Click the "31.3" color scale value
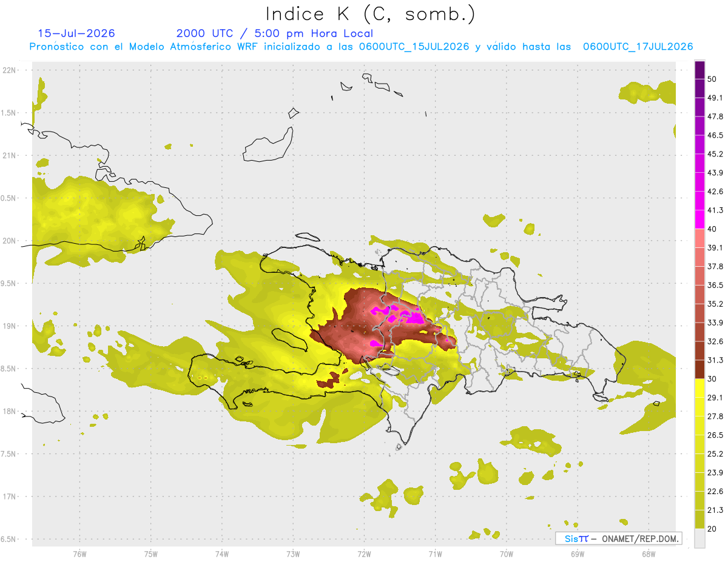 [x=715, y=360]
